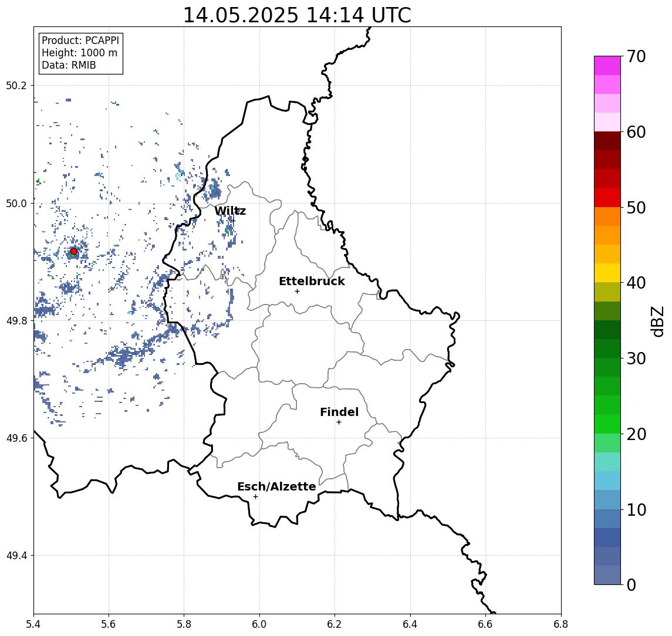Click the colorbar tick label 0
Image resolution: width=672 pixels, height=636 pixels.
(x=632, y=584)
